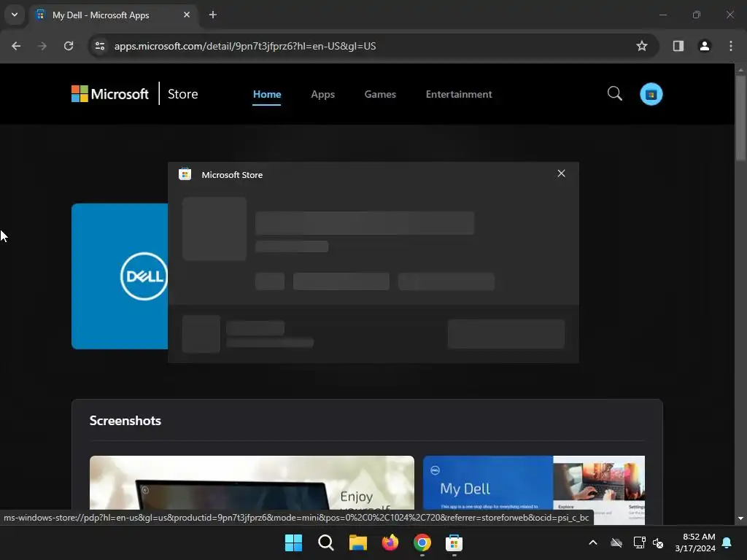Click the Dell app logo tile
The image size is (747, 560).
pos(120,276)
